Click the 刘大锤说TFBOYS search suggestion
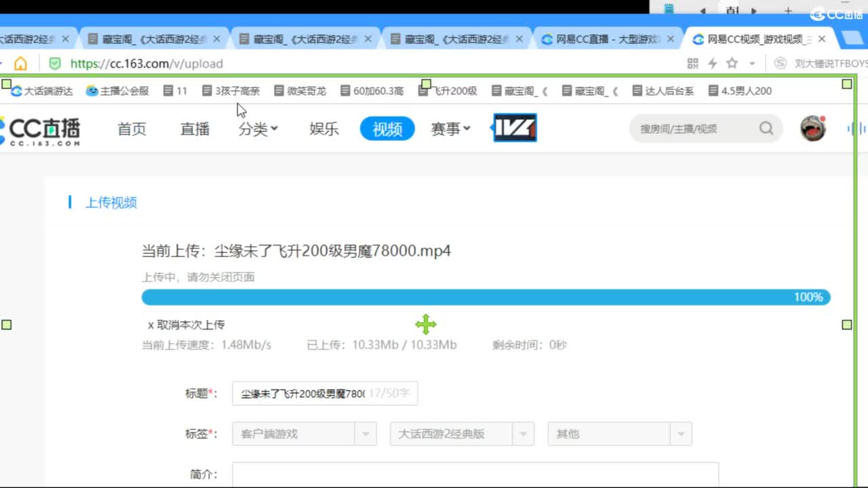The width and height of the screenshot is (868, 488). coord(831,64)
